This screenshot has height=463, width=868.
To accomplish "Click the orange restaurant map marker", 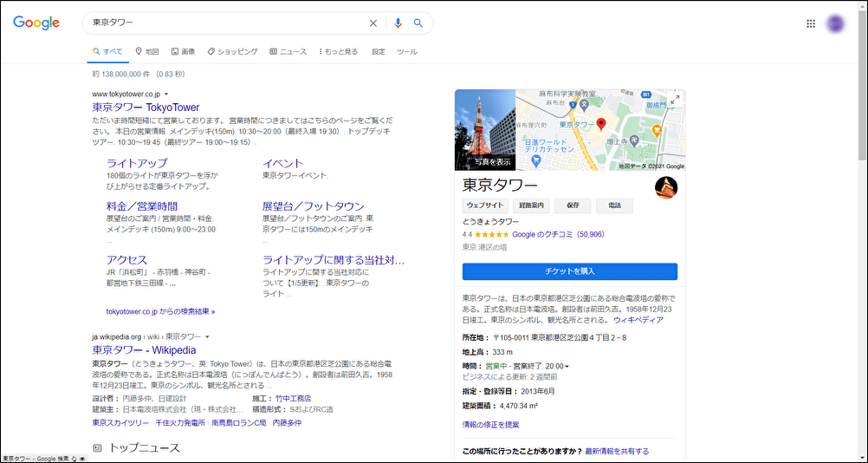I will (657, 131).
